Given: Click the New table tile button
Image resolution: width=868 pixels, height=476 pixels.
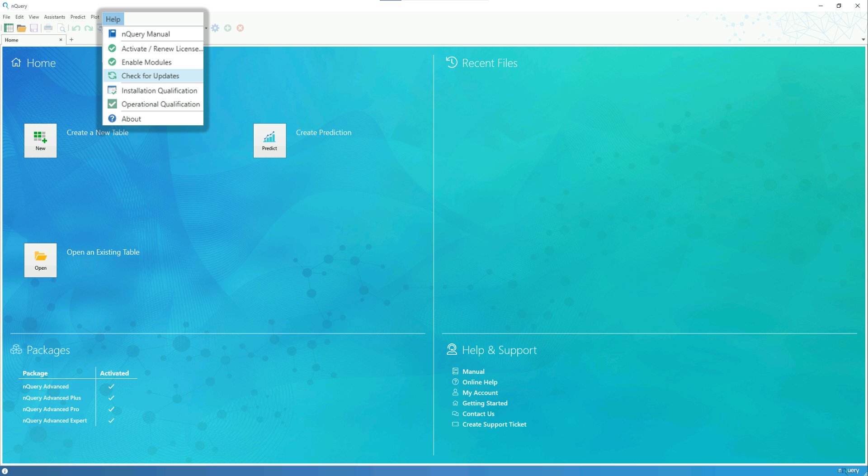Looking at the screenshot, I should click(40, 140).
